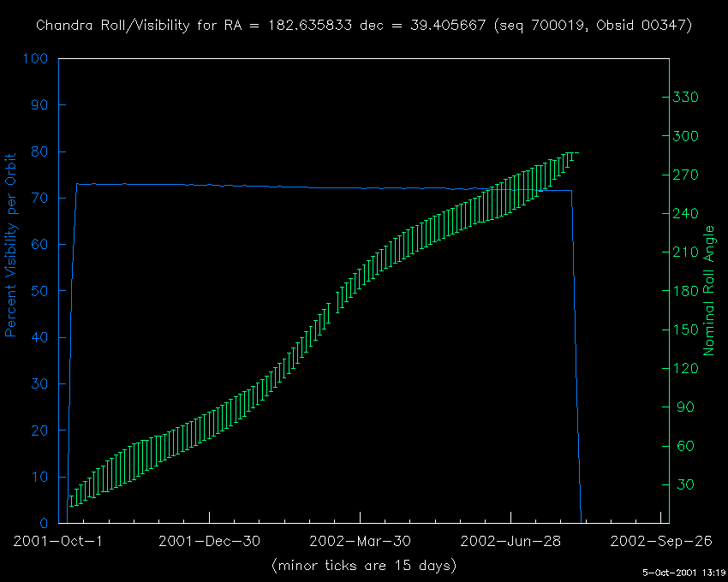Click the 30 roll angle tick label
This screenshot has height=582, width=728.
(x=683, y=484)
